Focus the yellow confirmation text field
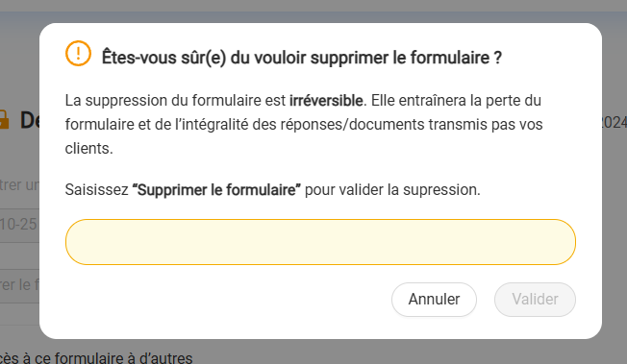Screen dimensions: 627x364 [320, 242]
